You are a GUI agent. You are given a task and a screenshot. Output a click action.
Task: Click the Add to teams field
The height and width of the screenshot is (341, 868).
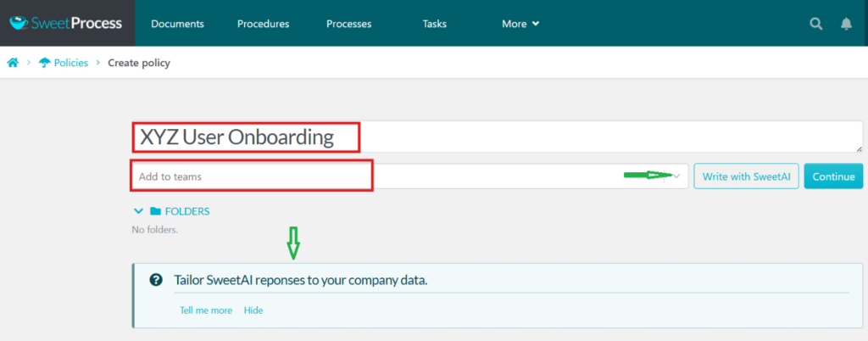tap(410, 176)
